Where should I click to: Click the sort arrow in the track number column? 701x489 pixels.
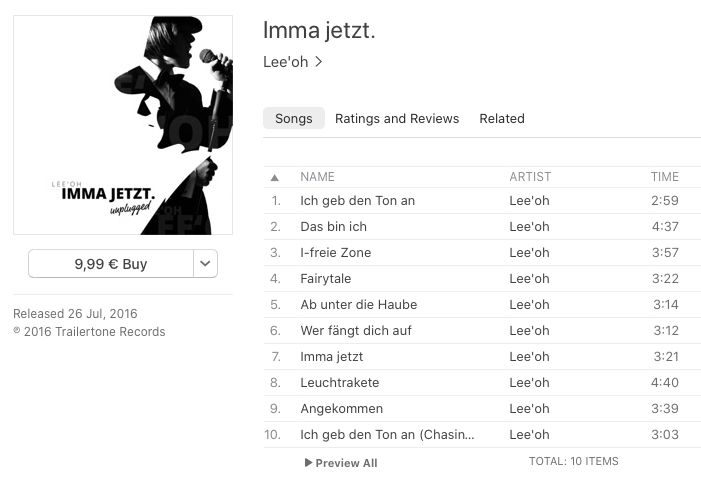[274, 178]
